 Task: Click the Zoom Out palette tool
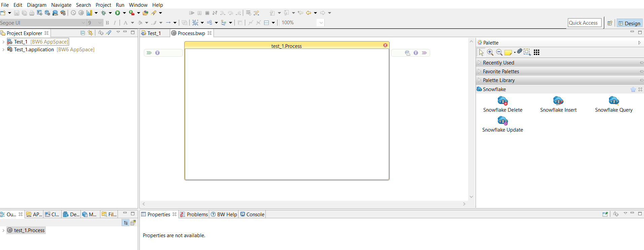499,52
